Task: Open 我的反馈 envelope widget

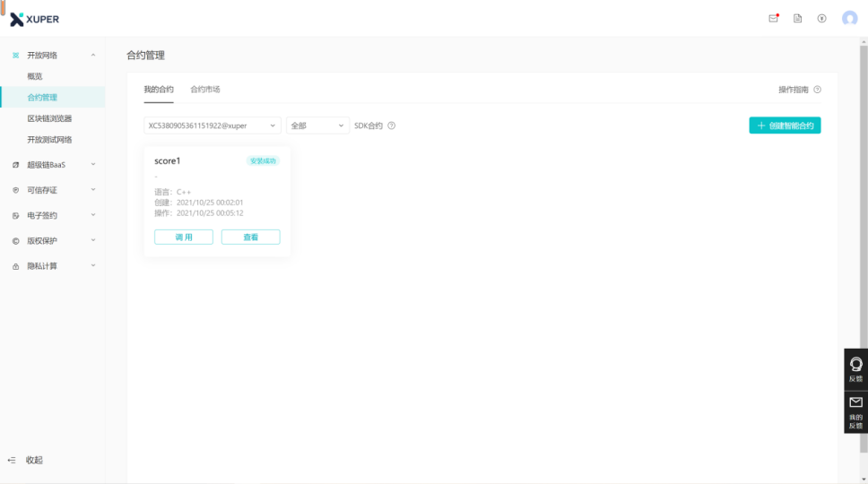Action: [x=855, y=411]
